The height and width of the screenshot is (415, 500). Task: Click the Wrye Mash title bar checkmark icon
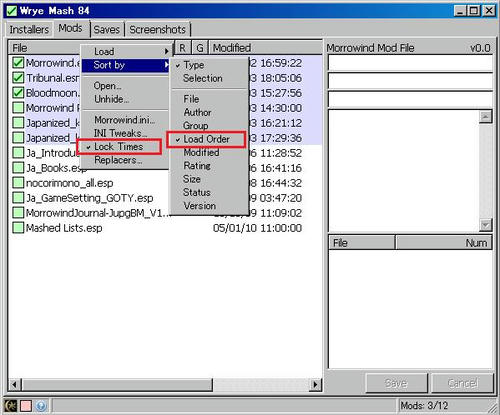pos(12,11)
